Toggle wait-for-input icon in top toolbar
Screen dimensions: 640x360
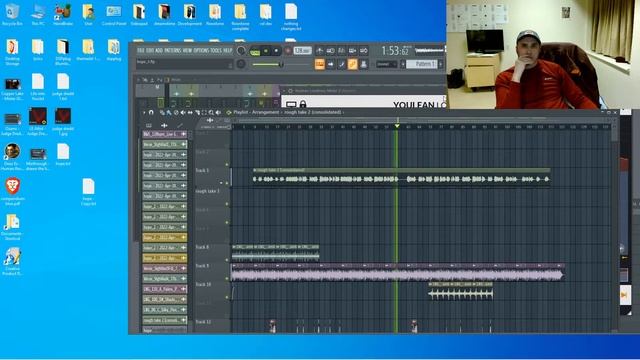click(x=331, y=51)
